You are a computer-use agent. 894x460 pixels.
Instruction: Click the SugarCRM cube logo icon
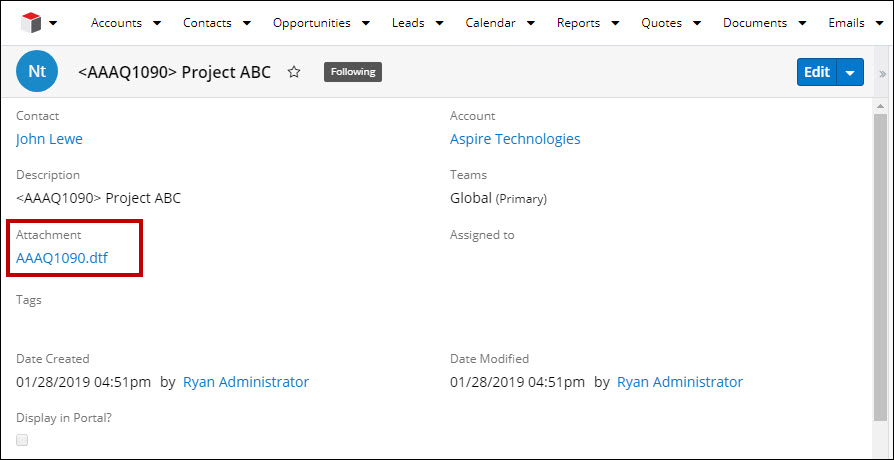(31, 23)
